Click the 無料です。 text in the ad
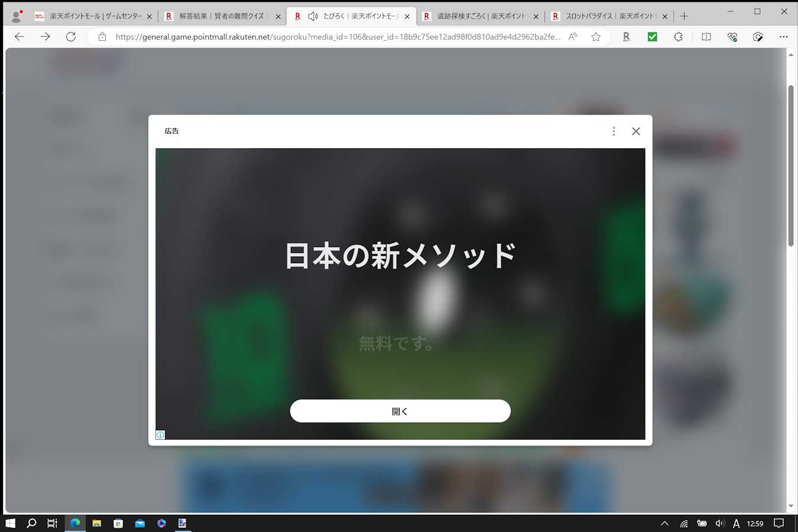798x532 pixels. tap(397, 343)
